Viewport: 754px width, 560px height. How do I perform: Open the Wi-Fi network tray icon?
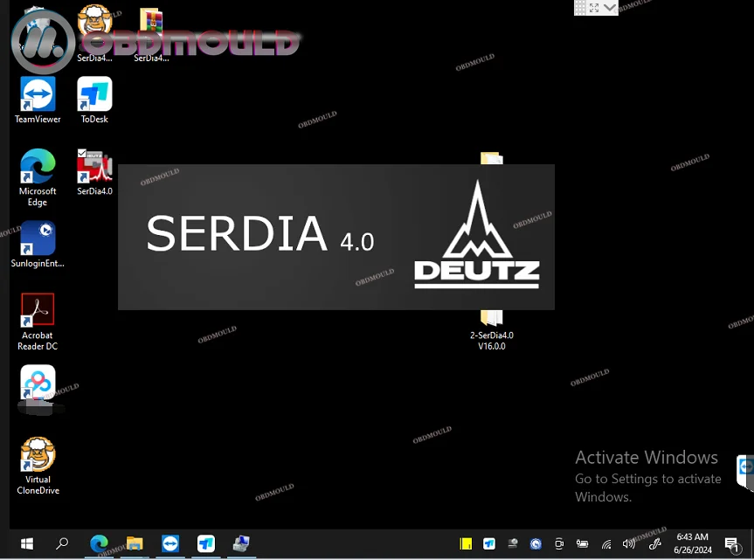click(605, 544)
